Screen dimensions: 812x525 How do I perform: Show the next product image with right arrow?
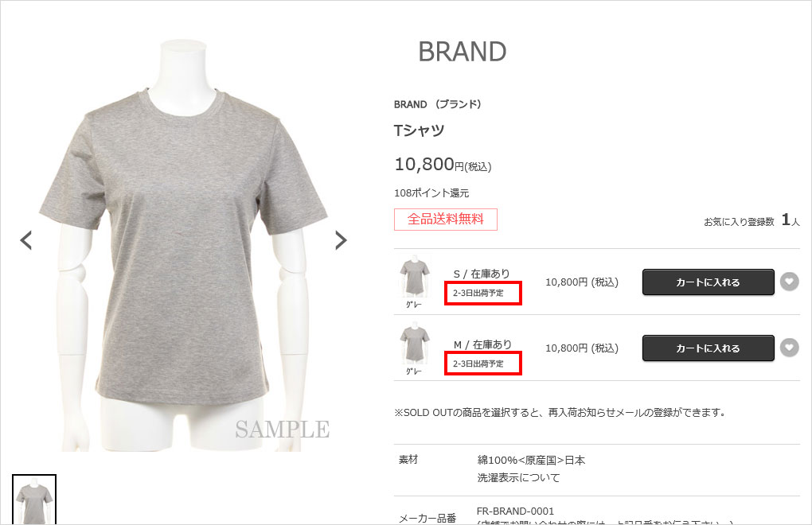click(341, 240)
